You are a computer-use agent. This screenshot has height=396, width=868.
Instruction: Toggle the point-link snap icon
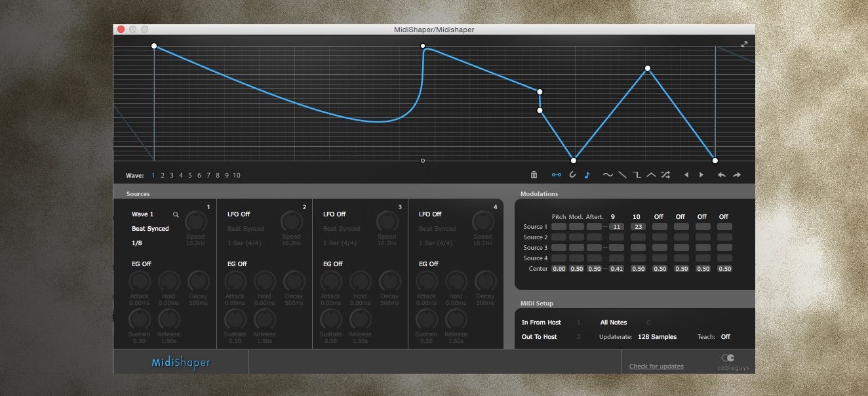point(557,175)
